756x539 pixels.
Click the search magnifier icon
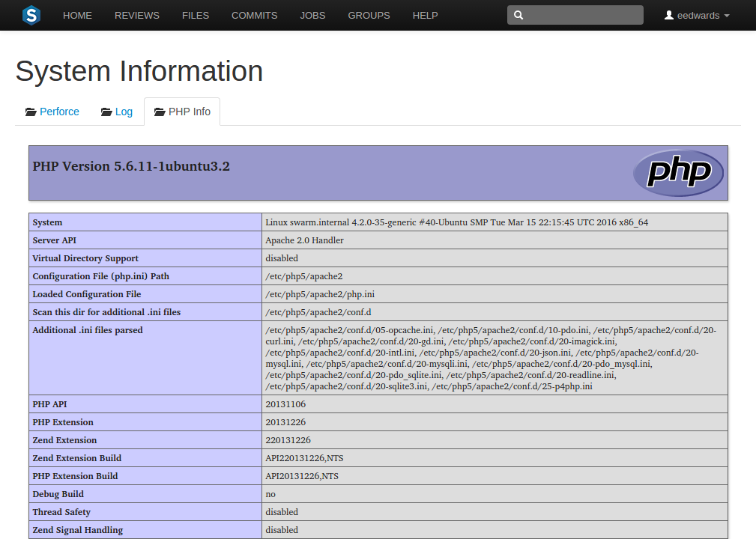(518, 15)
